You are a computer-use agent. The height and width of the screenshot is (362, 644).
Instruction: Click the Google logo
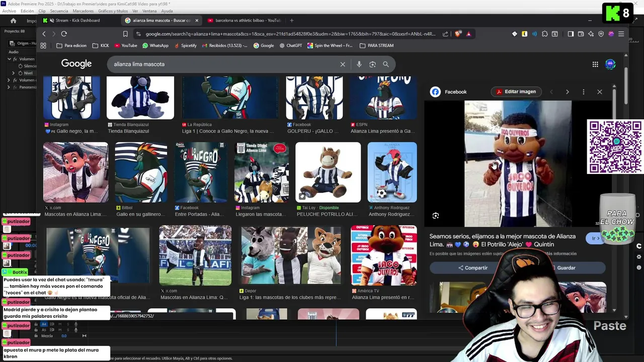point(76,64)
